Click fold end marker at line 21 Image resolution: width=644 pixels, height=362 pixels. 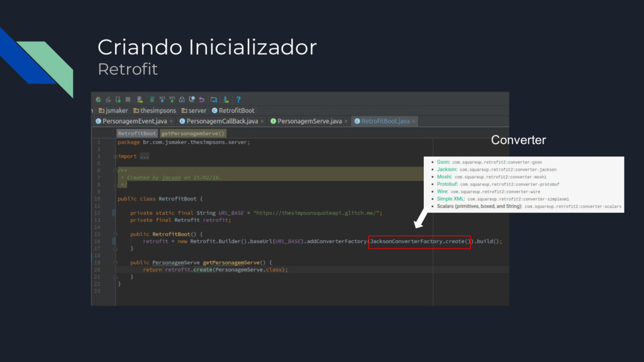click(116, 277)
